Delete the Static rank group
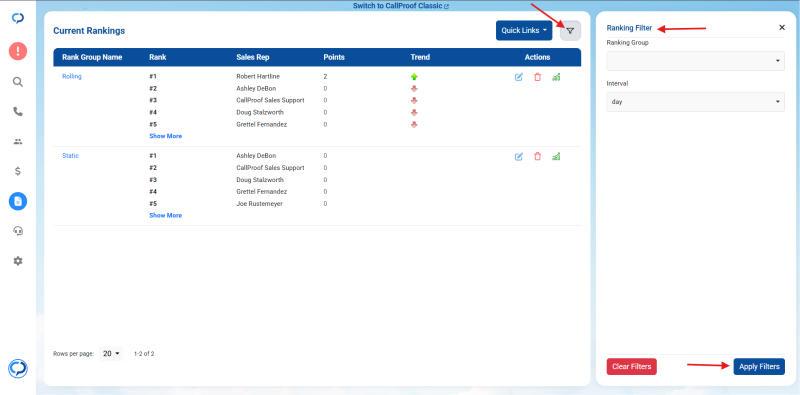 pos(537,157)
